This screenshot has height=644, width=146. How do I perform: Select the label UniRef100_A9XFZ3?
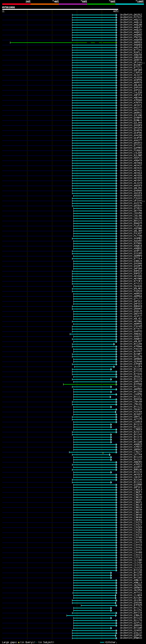tap(131, 158)
